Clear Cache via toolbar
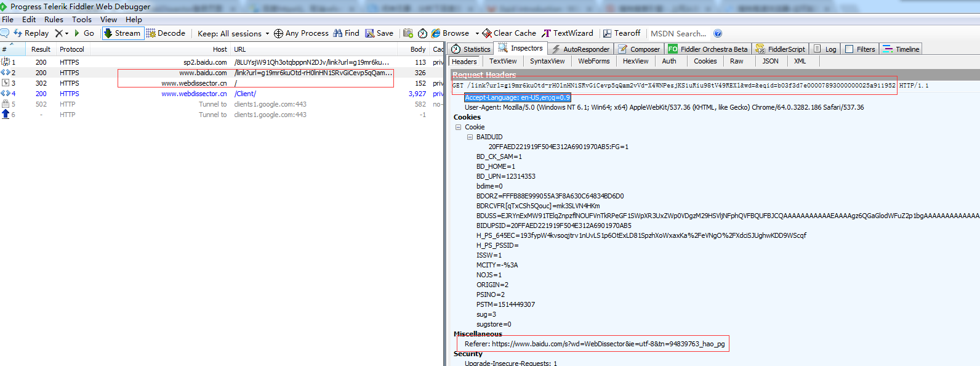The image size is (980, 366). pyautogui.click(x=509, y=33)
